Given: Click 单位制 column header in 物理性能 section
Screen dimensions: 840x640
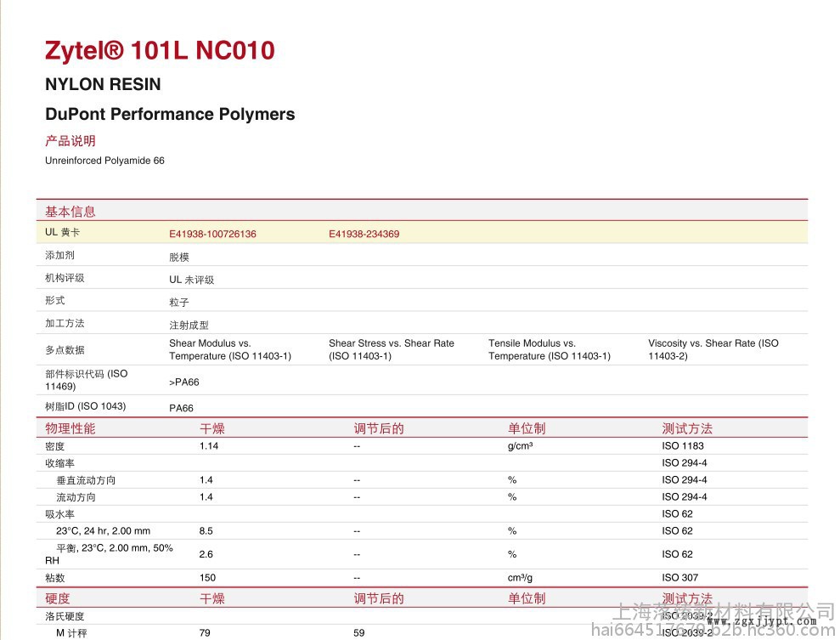Looking at the screenshot, I should pyautogui.click(x=527, y=428).
